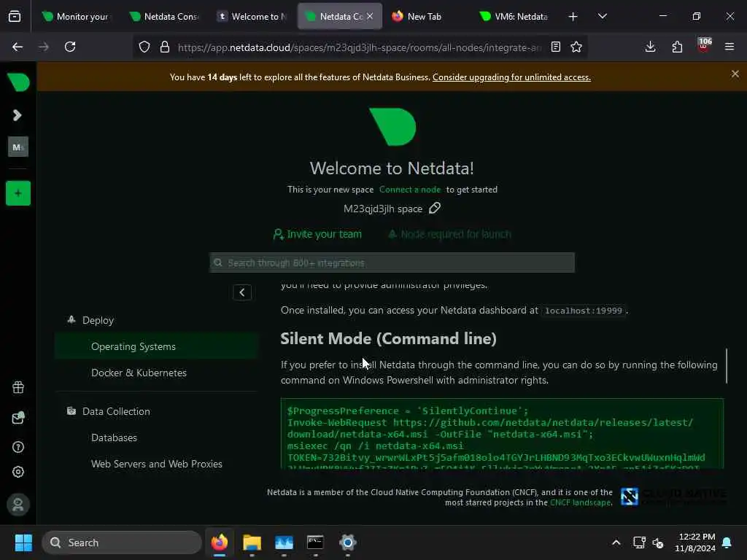Open the terminal app in taskbar
Image resolution: width=747 pixels, height=560 pixels.
tap(315, 542)
